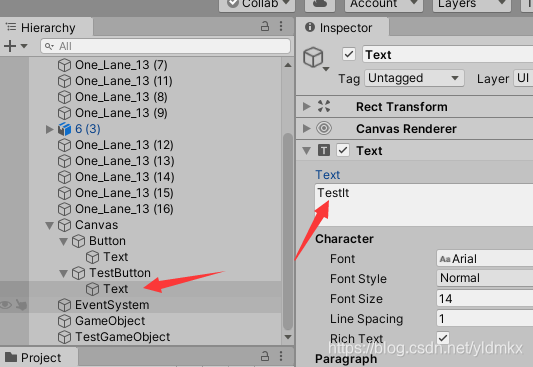533x367 pixels.
Task: Toggle scene visibility eye for EventSystem row
Action: (6, 305)
